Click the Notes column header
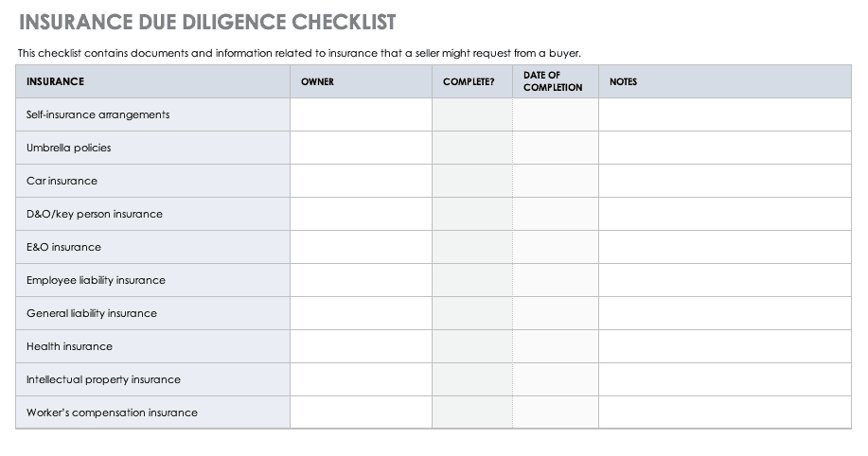The width and height of the screenshot is (868, 456). [x=623, y=82]
